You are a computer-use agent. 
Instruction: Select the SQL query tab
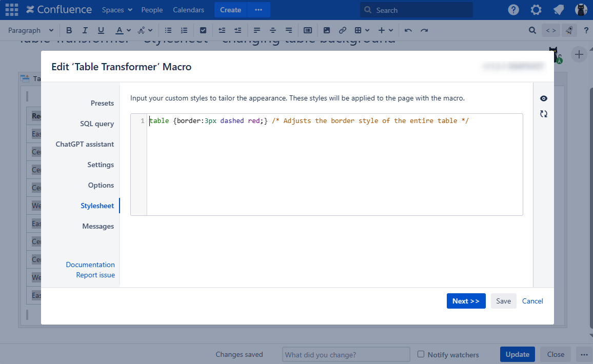97,124
